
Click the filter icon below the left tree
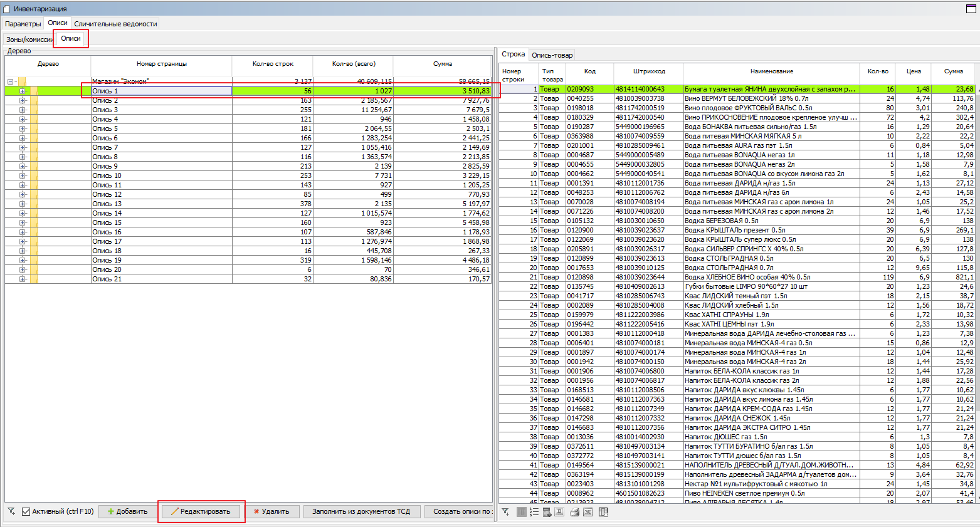click(x=11, y=511)
